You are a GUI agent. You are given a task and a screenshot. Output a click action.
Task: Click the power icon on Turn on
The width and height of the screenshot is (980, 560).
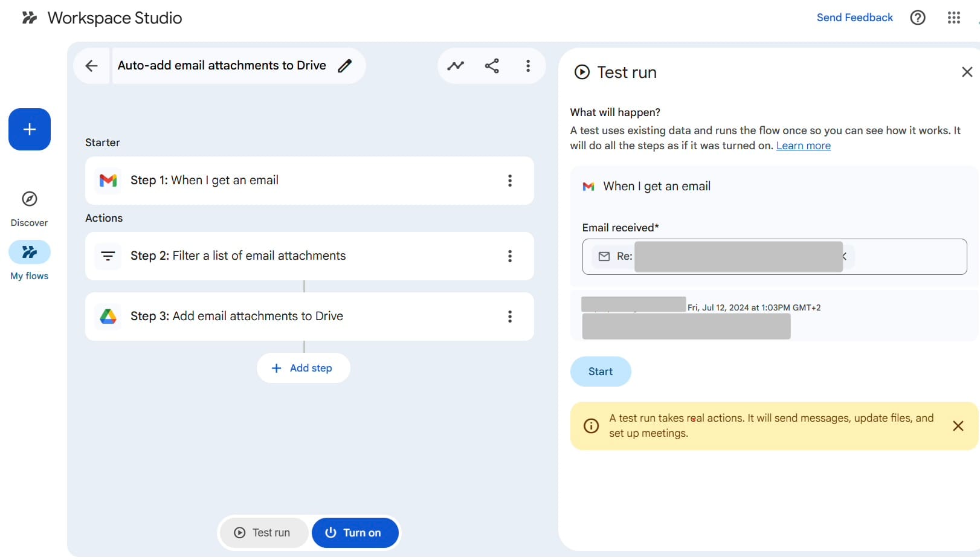tap(330, 533)
